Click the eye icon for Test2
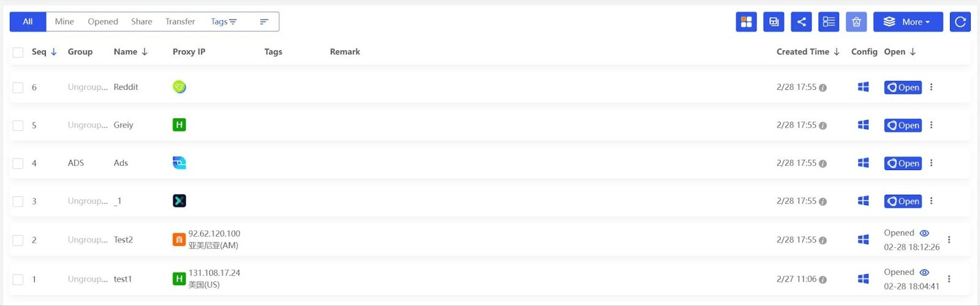 pyautogui.click(x=924, y=233)
